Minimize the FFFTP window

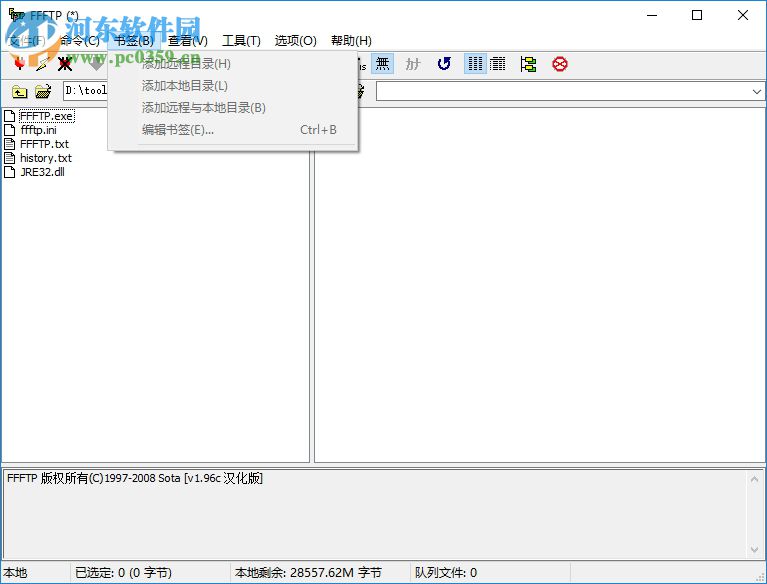(652, 15)
